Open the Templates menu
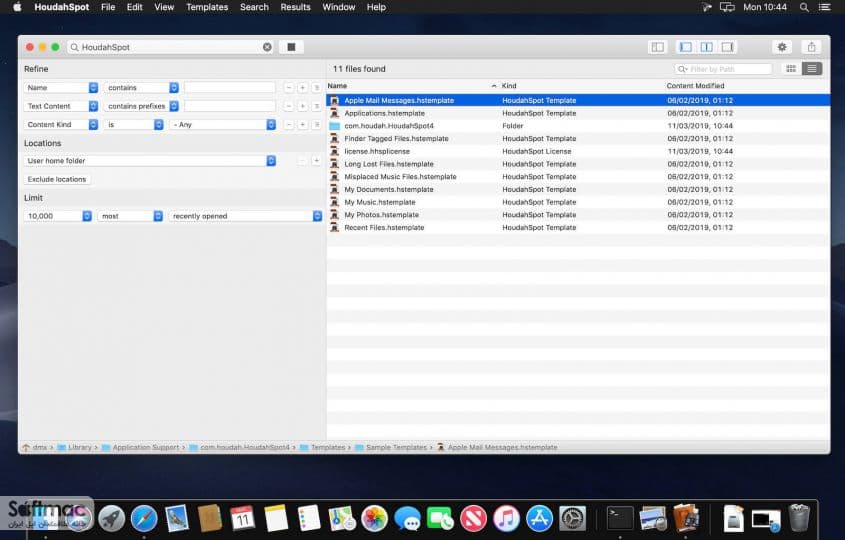The width and height of the screenshot is (845, 540). [207, 7]
